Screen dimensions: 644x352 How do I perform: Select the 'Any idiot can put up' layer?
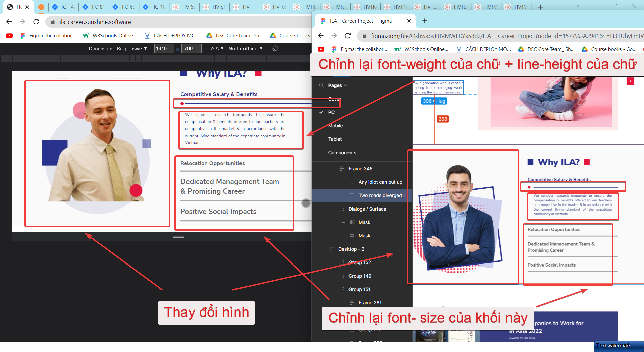[362, 182]
